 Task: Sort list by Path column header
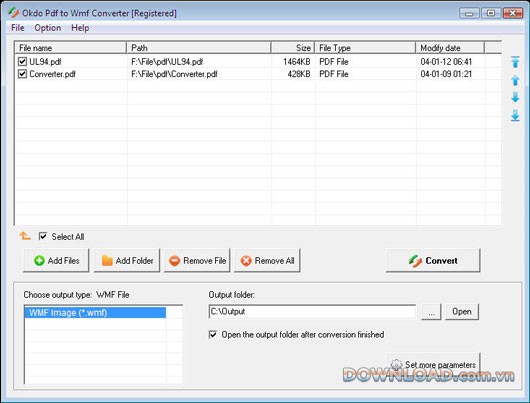199,48
